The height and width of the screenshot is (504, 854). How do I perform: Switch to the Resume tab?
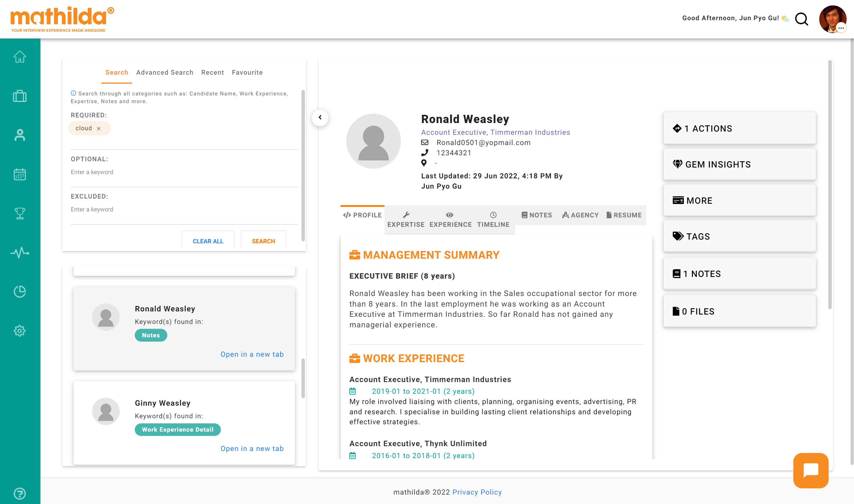pyautogui.click(x=624, y=215)
